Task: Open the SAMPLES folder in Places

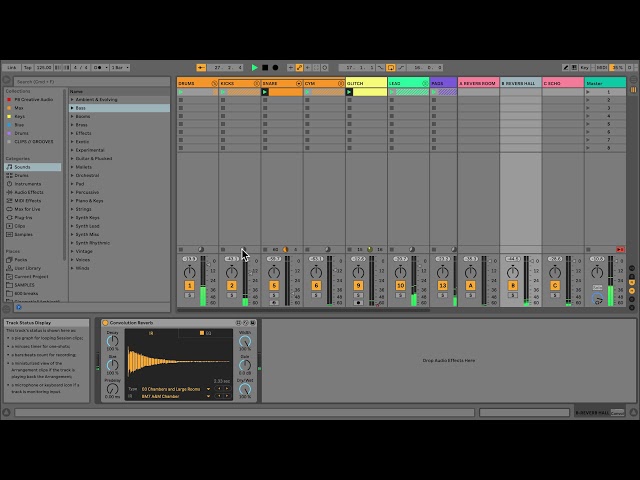Action: [24, 285]
